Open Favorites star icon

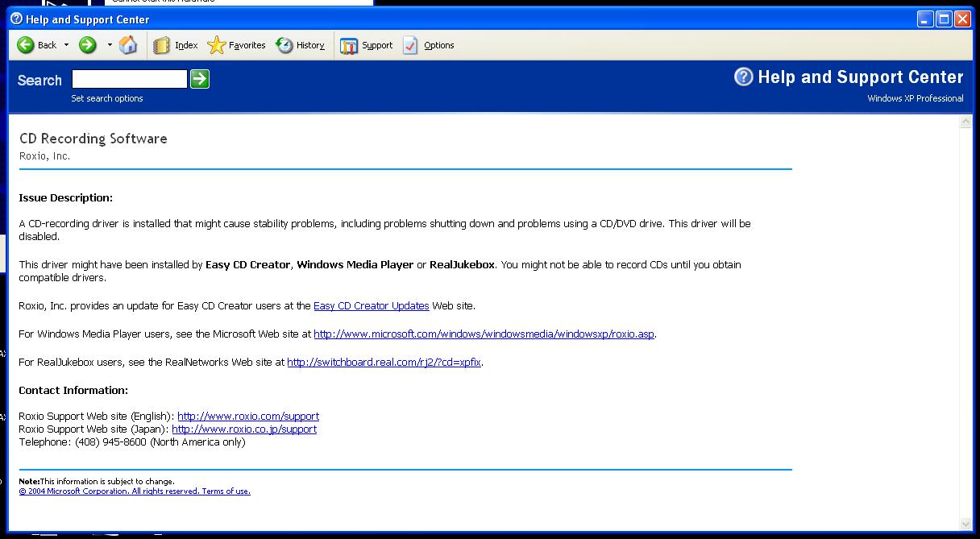click(x=216, y=45)
